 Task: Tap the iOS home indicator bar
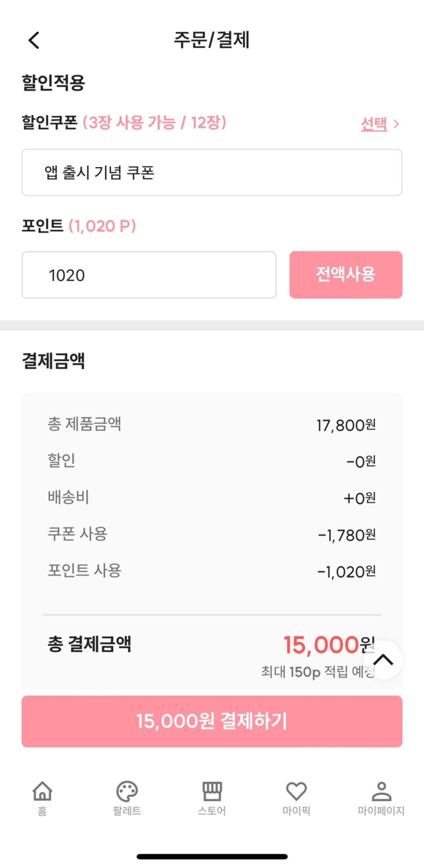point(212,856)
